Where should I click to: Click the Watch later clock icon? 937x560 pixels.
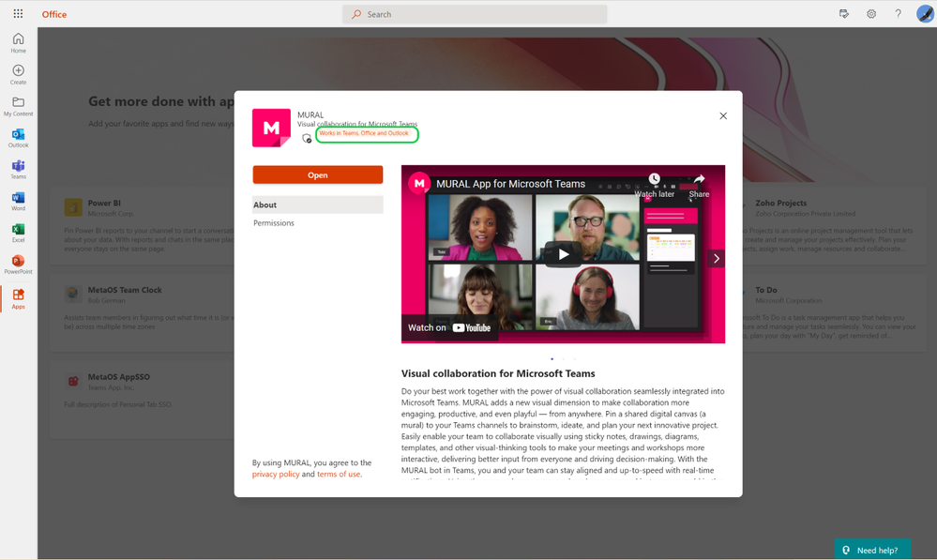[655, 179]
